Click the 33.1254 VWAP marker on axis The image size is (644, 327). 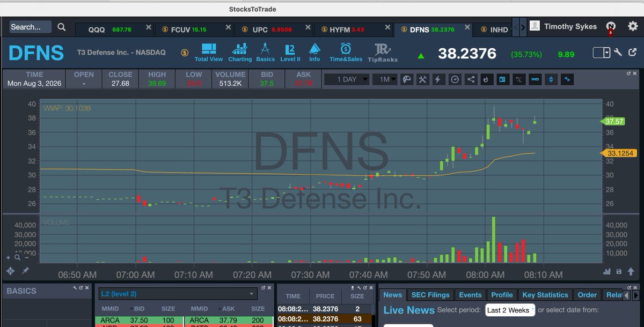(x=618, y=153)
